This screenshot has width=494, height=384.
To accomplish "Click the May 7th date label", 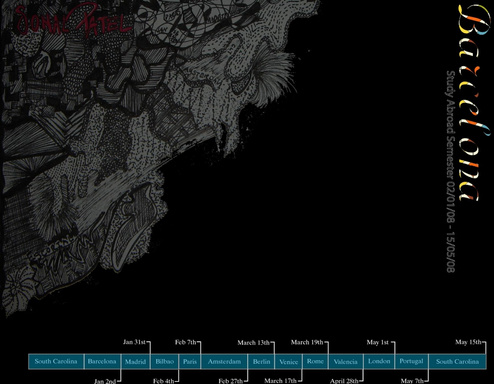I will point(412,381).
